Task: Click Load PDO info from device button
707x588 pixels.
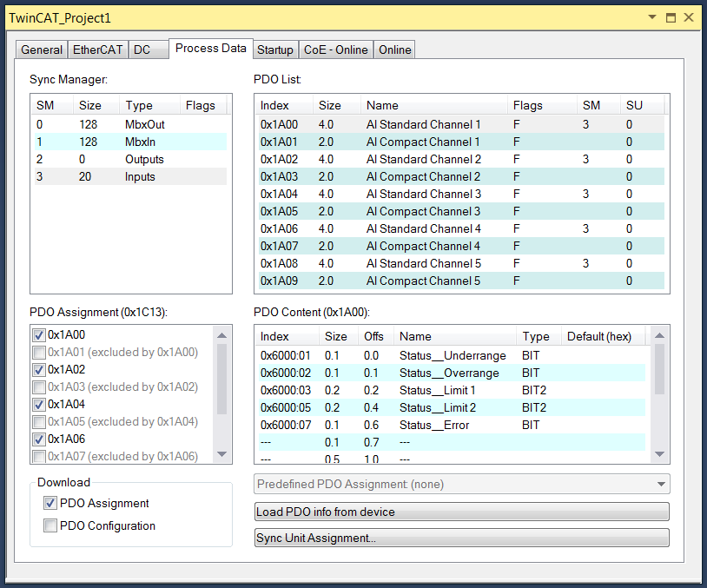Action: pos(462,512)
